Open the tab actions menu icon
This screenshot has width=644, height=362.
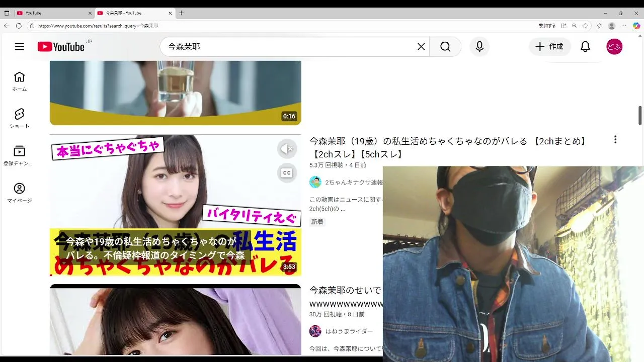pyautogui.click(x=7, y=13)
